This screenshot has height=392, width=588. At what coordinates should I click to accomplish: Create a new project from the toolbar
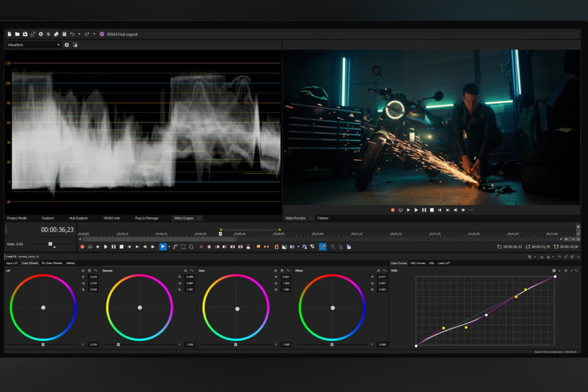click(x=9, y=34)
